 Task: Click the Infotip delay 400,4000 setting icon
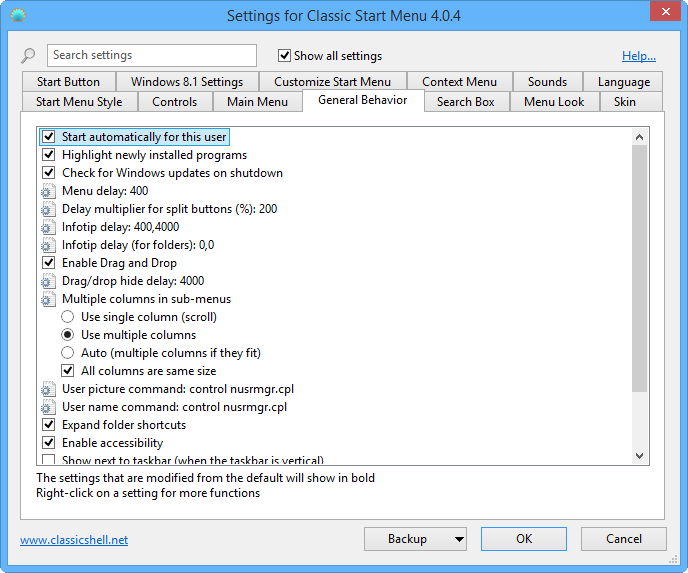[x=48, y=227]
